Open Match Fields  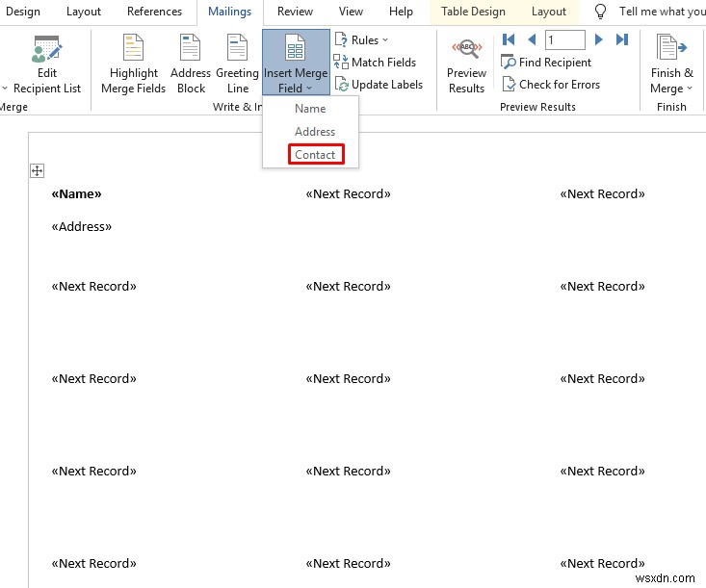pyautogui.click(x=375, y=63)
